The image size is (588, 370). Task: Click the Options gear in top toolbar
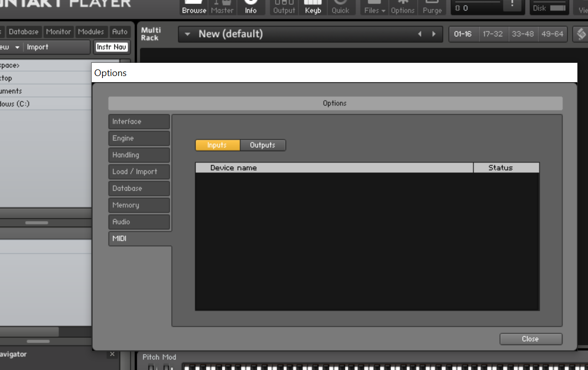403,7
